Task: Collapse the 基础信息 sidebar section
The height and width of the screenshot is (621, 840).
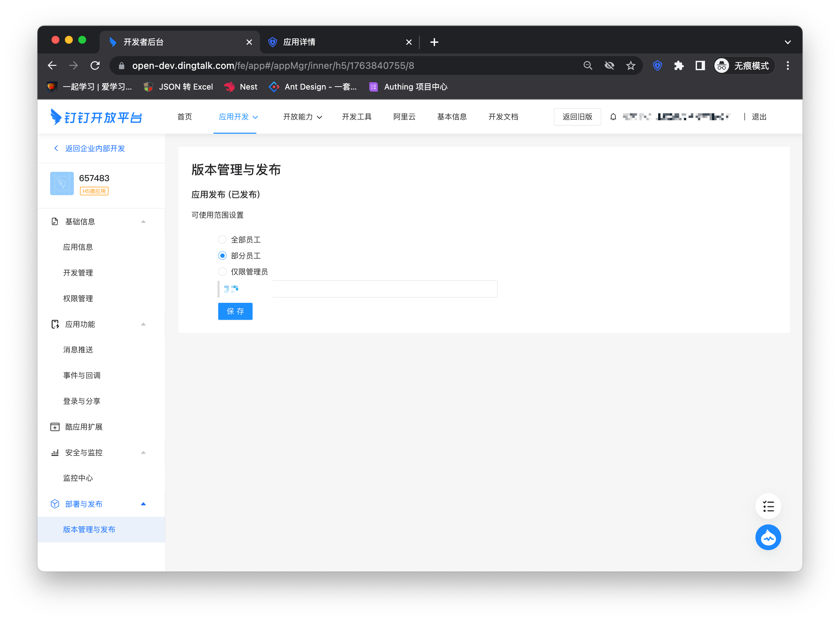Action: click(143, 222)
